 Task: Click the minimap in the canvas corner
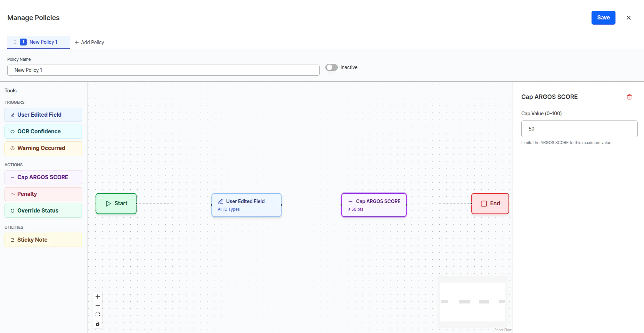(x=472, y=302)
